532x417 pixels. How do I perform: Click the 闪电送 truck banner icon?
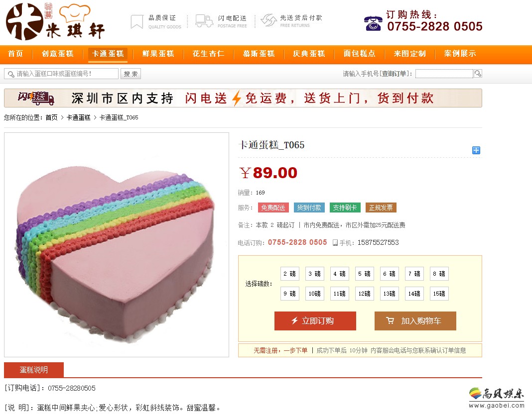tap(36, 98)
